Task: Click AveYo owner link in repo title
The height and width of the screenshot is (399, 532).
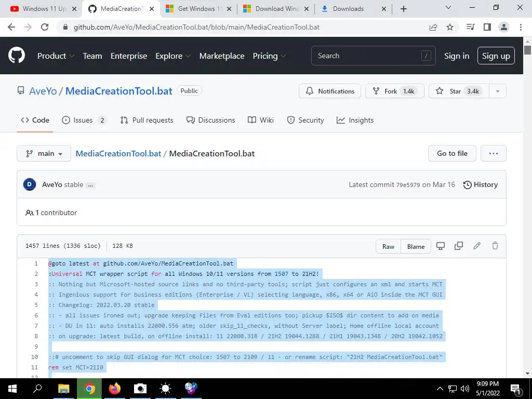Action: pyautogui.click(x=43, y=91)
